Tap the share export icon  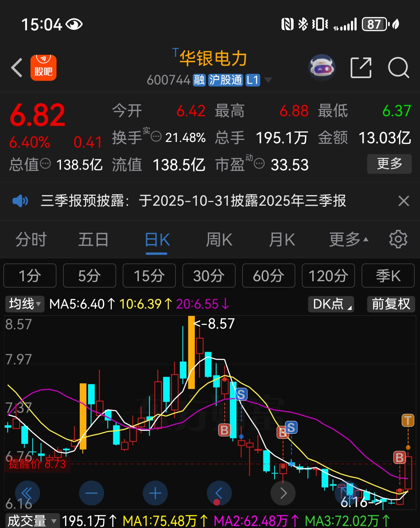[x=361, y=68]
